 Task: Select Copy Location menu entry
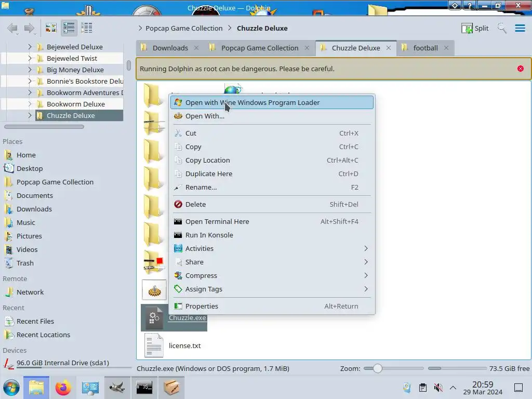pos(272,160)
